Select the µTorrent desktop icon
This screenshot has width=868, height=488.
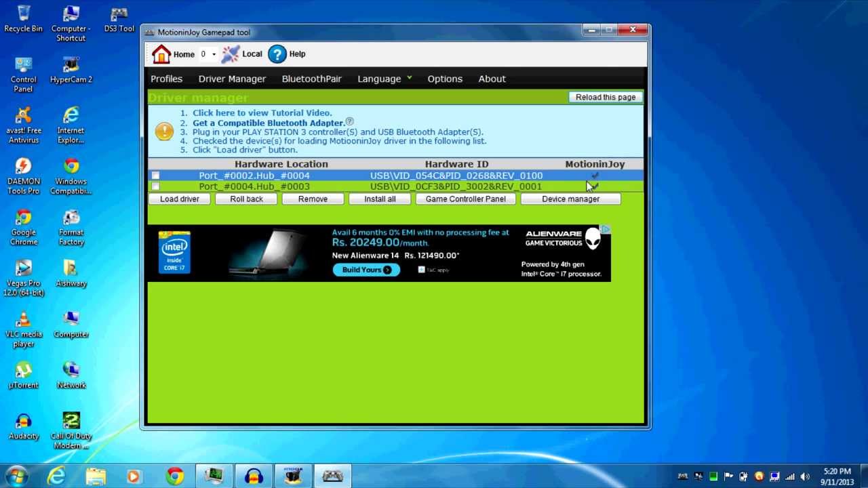(x=23, y=375)
